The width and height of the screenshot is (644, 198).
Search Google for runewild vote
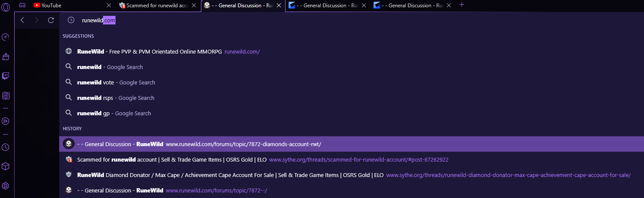351,82
